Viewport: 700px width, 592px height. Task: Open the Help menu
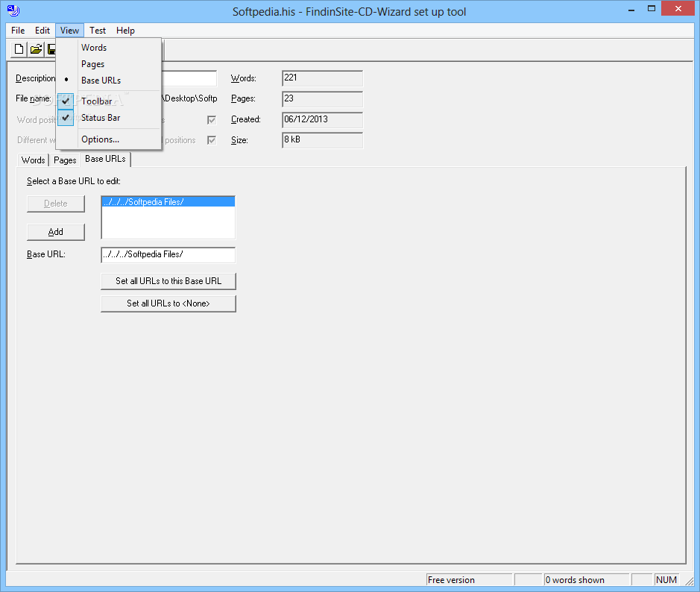coord(125,31)
